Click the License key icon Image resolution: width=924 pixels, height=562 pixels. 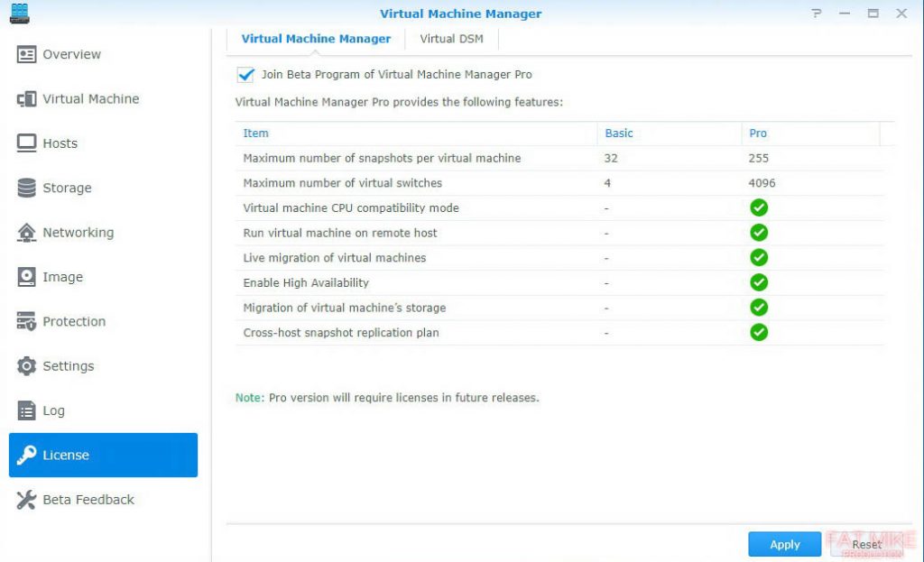point(26,455)
